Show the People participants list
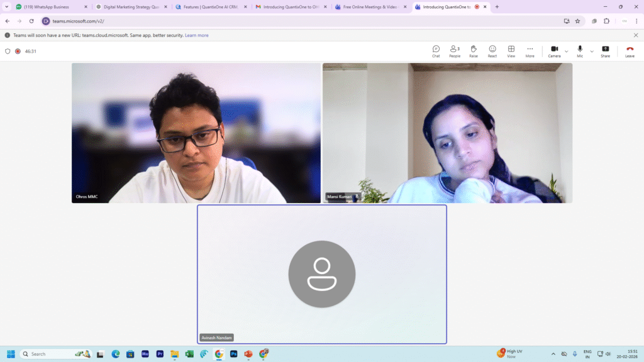This screenshot has width=644, height=362. click(454, 50)
